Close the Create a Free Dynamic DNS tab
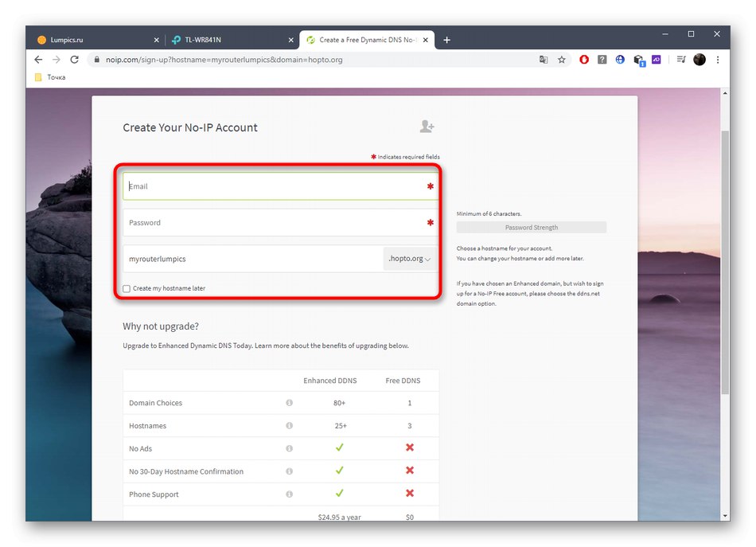 point(425,40)
